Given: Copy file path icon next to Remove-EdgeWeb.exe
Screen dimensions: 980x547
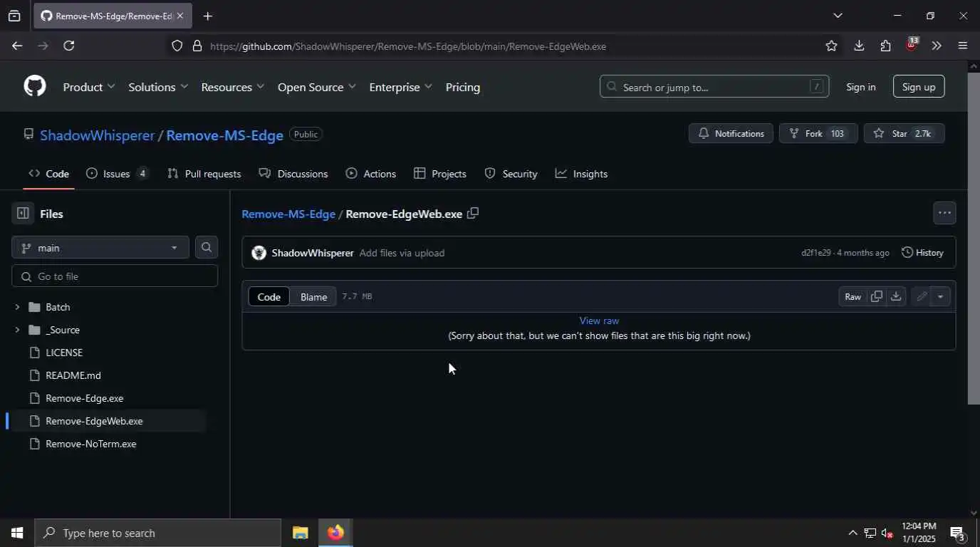Looking at the screenshot, I should click(472, 213).
